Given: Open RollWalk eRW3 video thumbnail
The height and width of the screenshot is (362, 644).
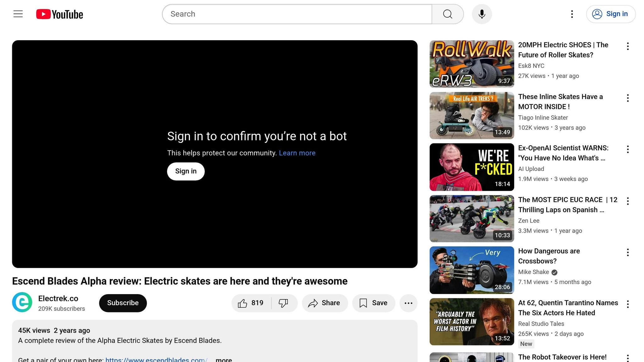Looking at the screenshot, I should click(x=472, y=64).
